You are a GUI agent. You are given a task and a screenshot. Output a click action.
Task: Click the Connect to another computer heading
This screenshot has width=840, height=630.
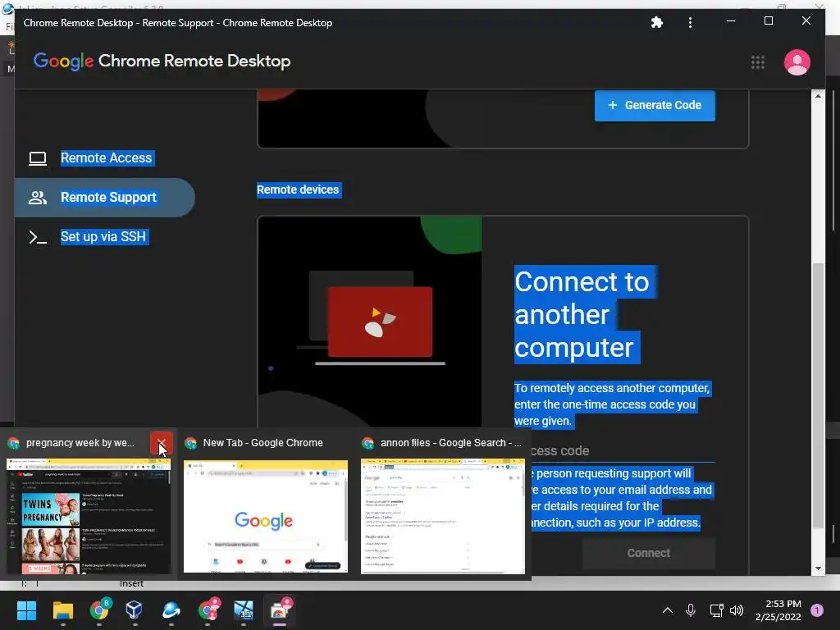[582, 314]
